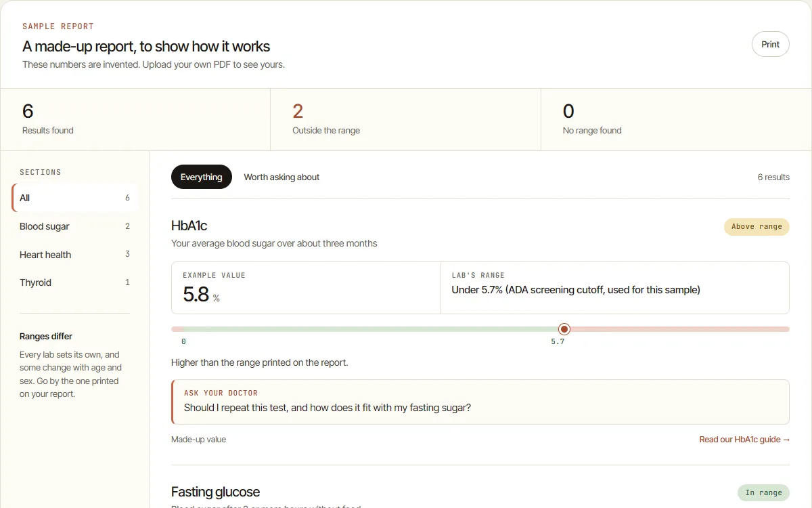Click the Higher than the range printed text
The height and width of the screenshot is (508, 812).
260,362
